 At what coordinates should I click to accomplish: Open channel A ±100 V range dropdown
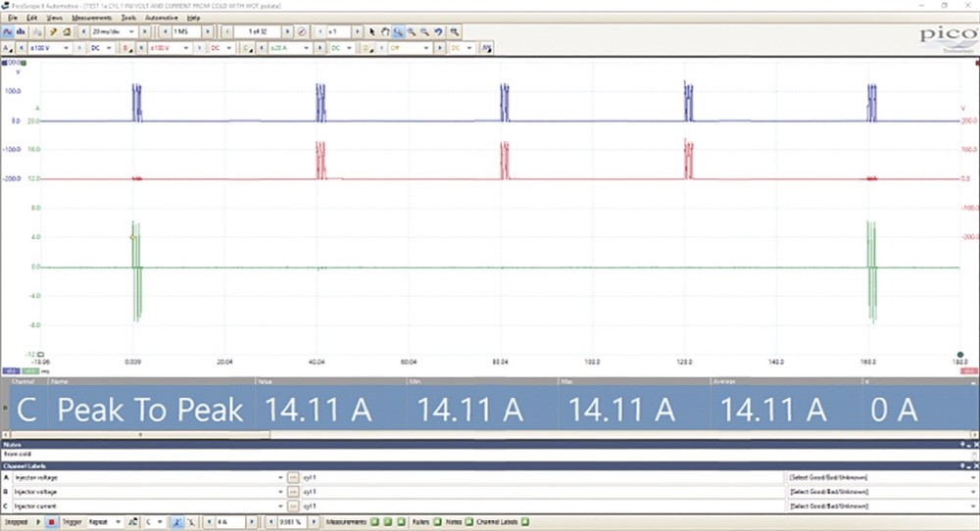click(x=48, y=47)
